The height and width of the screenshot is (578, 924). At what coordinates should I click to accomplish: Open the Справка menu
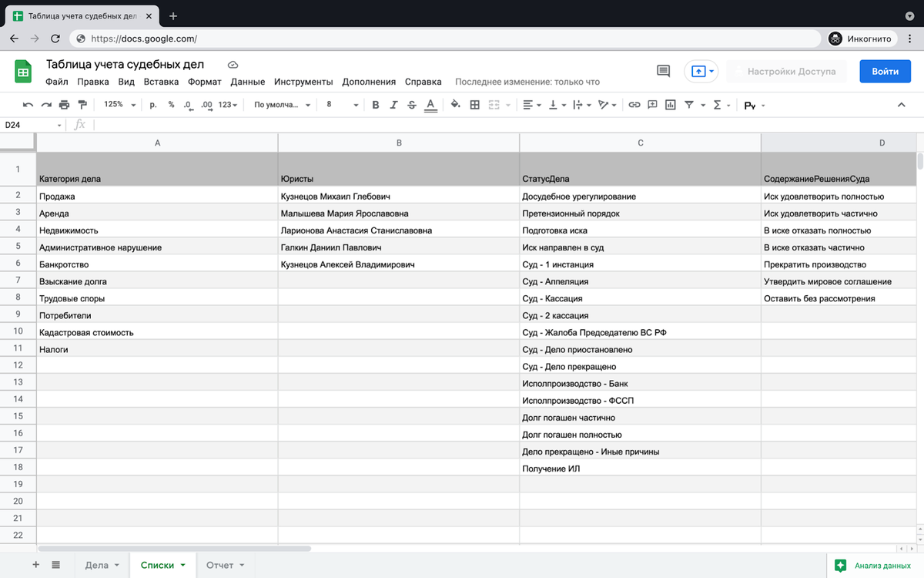tap(423, 82)
